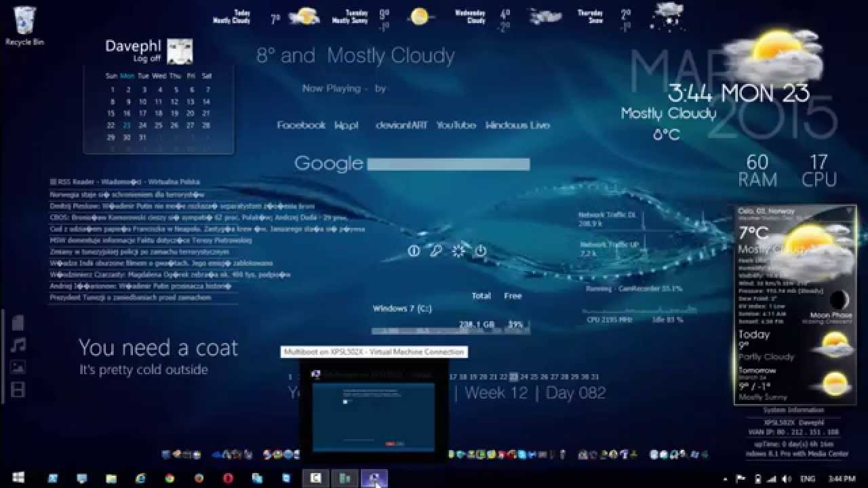Click the Windows Start button

click(x=18, y=478)
